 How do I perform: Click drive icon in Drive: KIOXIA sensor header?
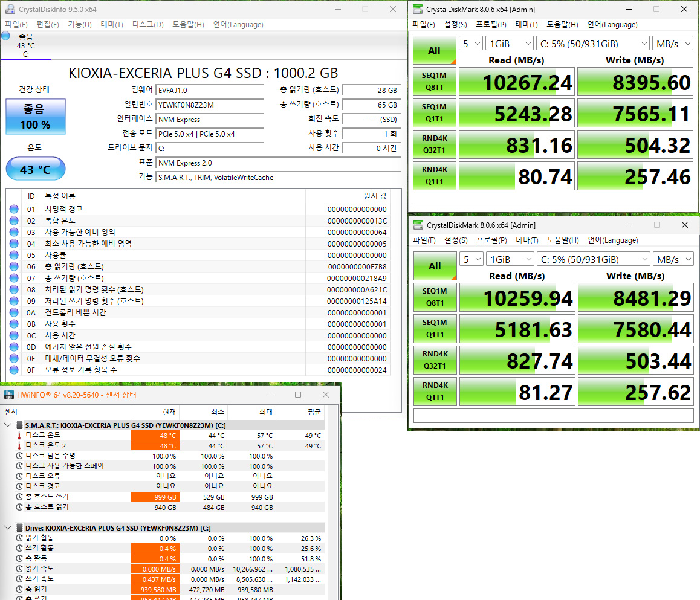[19, 527]
